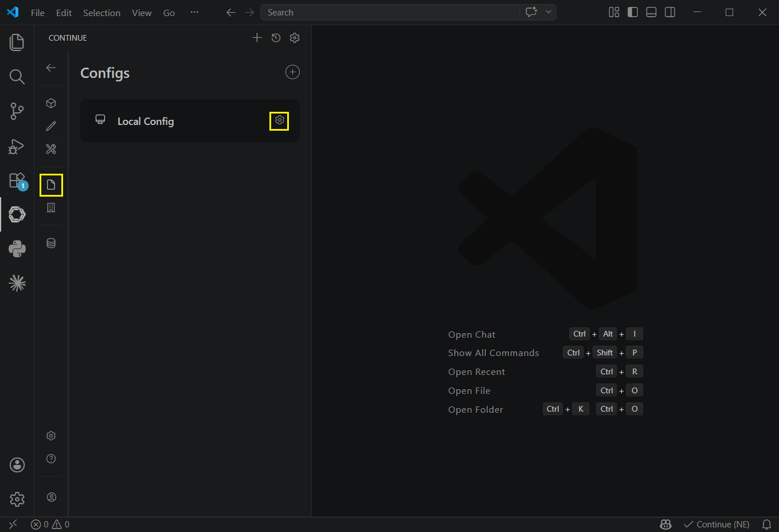This screenshot has width=779, height=532.
Task: Navigate back with title bar left arrow
Action: tap(231, 13)
